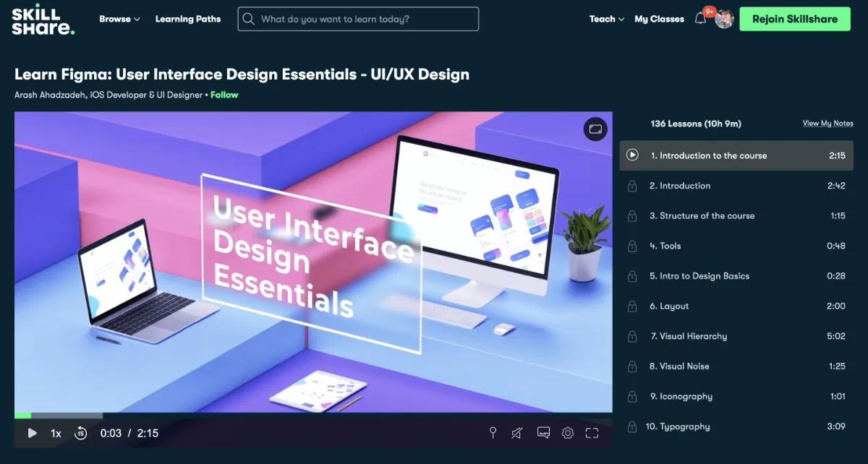Open the closed captions menu

(542, 432)
